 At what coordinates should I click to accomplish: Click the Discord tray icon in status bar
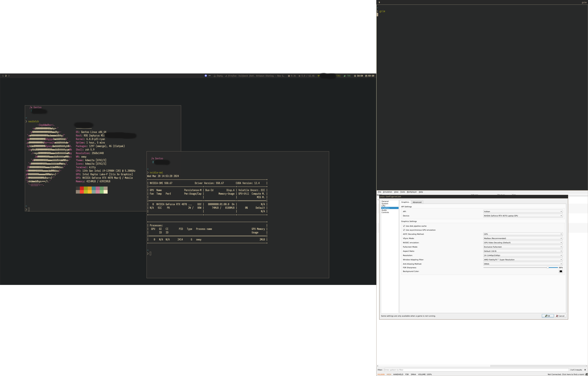(x=206, y=76)
